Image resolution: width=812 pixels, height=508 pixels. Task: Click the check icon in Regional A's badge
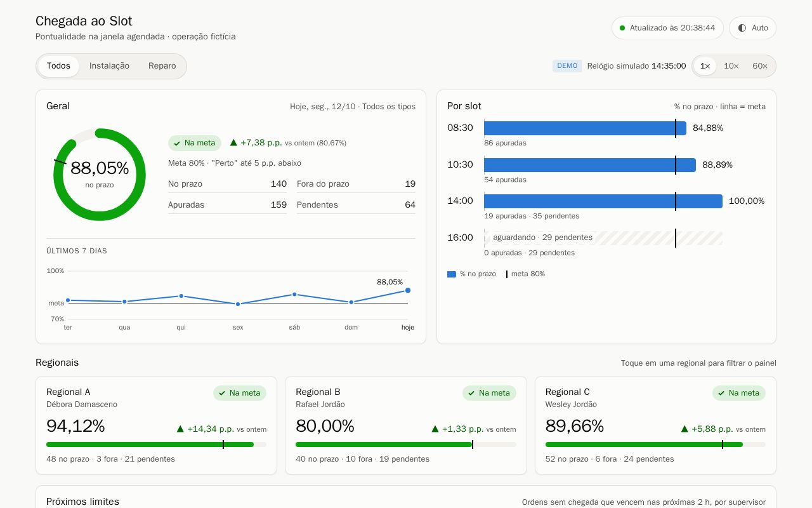(x=222, y=394)
